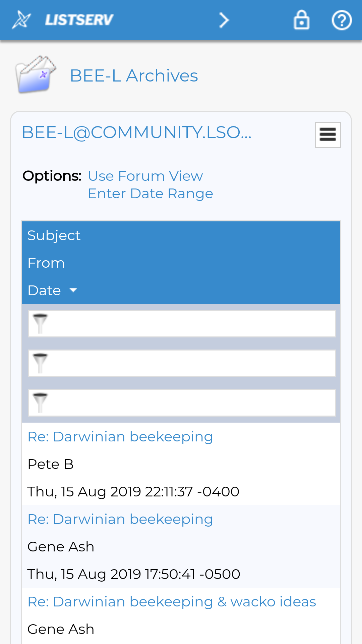The image size is (362, 644).
Task: Open the hamburger list menu
Action: [327, 135]
